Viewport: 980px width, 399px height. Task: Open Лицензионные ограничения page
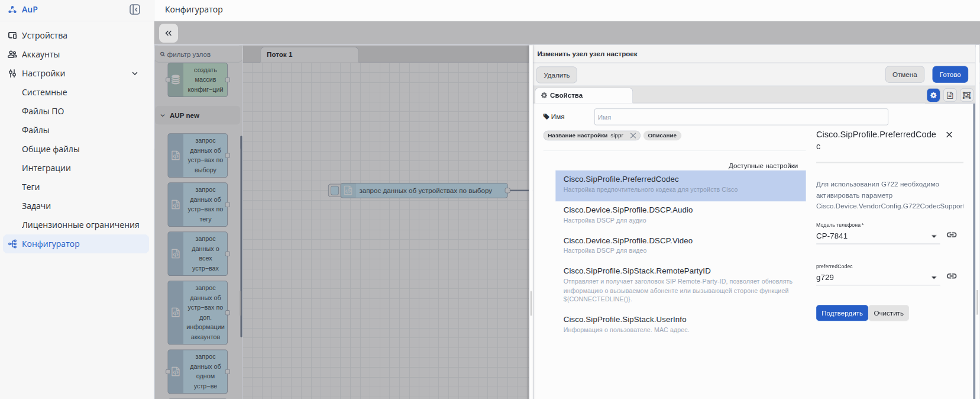(80, 225)
